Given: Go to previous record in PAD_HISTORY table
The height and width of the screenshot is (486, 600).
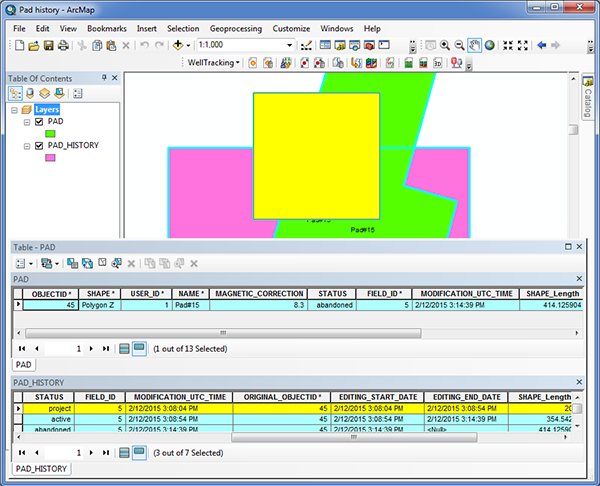Looking at the screenshot, I should [x=37, y=453].
